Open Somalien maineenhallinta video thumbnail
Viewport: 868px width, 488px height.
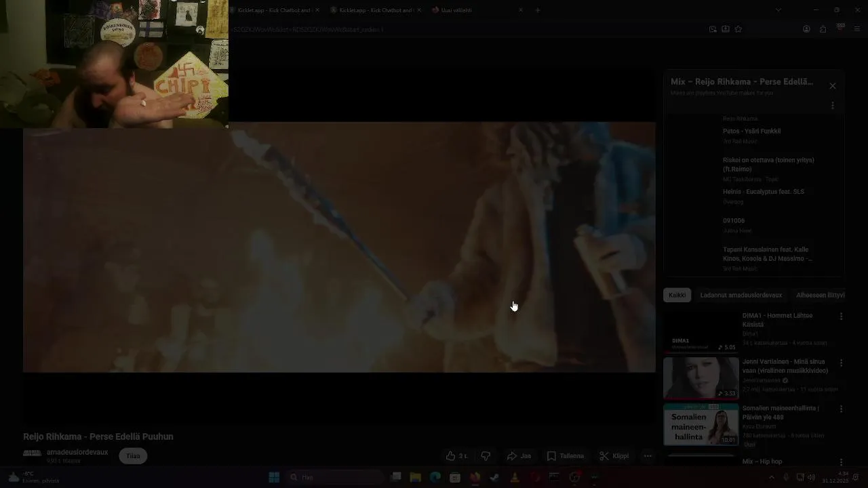click(701, 424)
